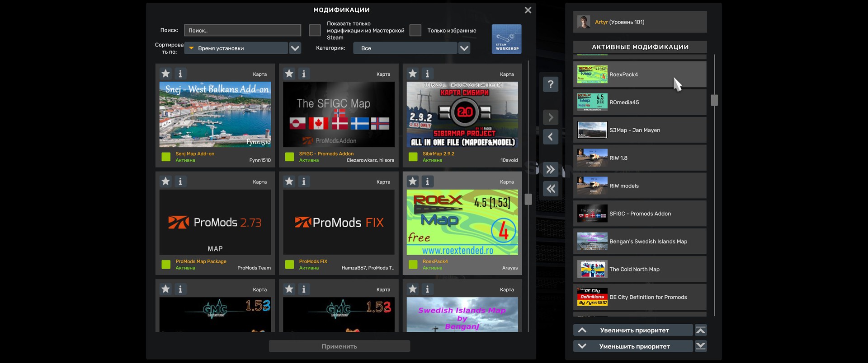The width and height of the screenshot is (868, 363).
Task: Open Senj West Balkans Add-on thumbnail
Action: click(x=215, y=114)
